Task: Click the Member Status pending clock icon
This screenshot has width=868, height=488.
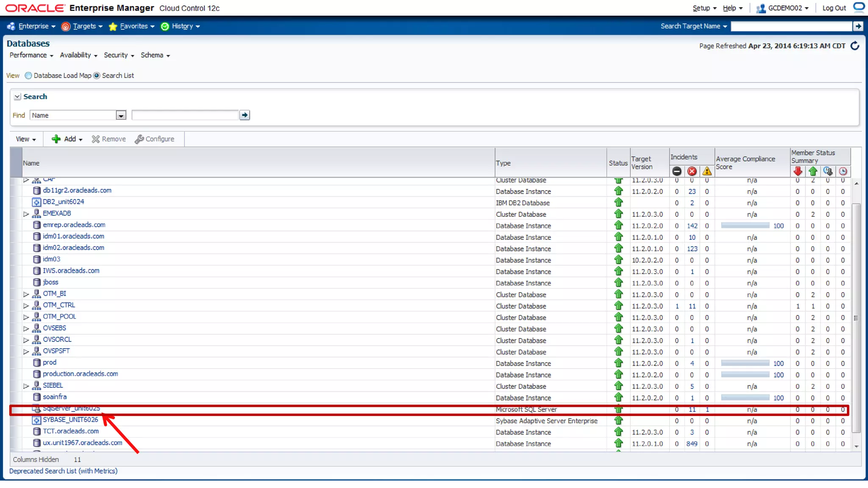Action: [x=843, y=171]
